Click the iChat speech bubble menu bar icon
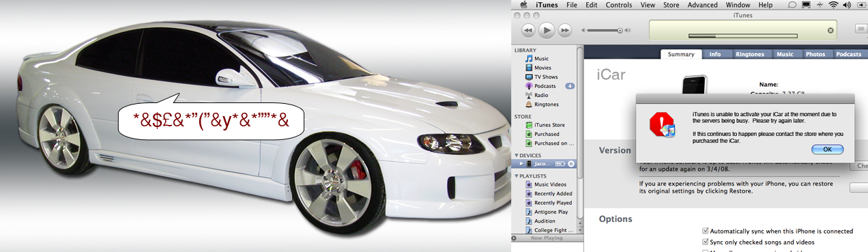 (792, 5)
